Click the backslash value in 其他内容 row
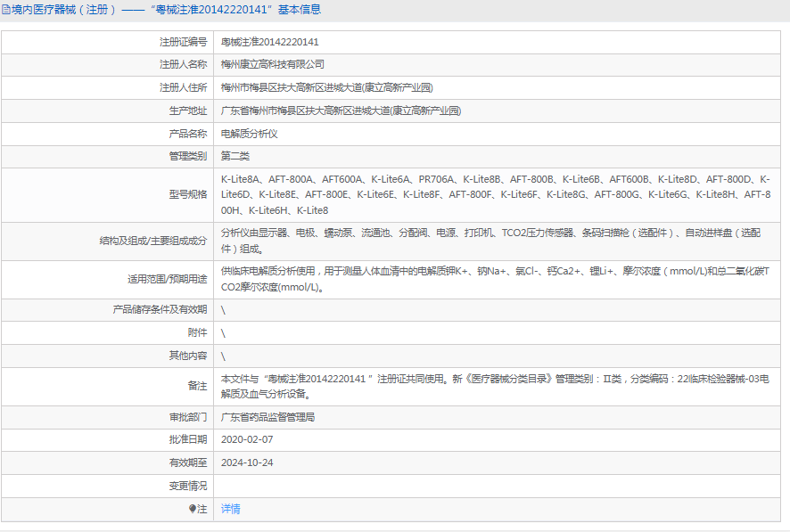790x532 pixels. 223,356
